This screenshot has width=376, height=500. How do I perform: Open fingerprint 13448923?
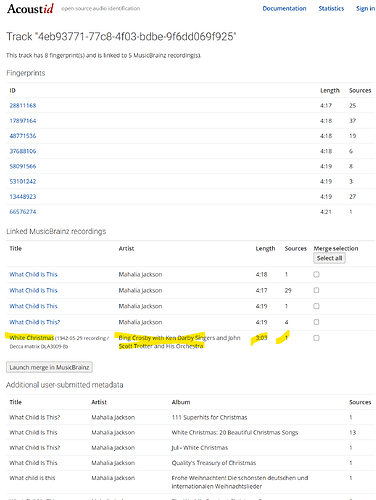point(23,196)
